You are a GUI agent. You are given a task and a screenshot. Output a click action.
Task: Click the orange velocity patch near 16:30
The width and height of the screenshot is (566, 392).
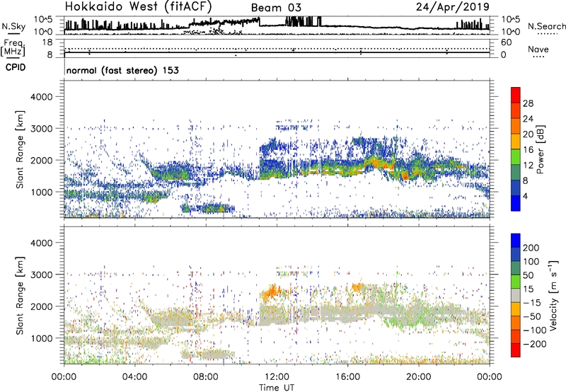tap(357, 287)
